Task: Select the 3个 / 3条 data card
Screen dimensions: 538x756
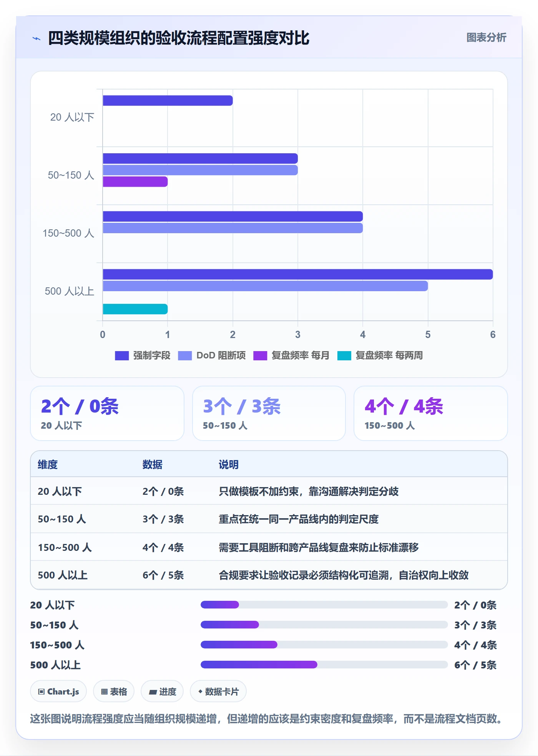Action: pyautogui.click(x=269, y=413)
